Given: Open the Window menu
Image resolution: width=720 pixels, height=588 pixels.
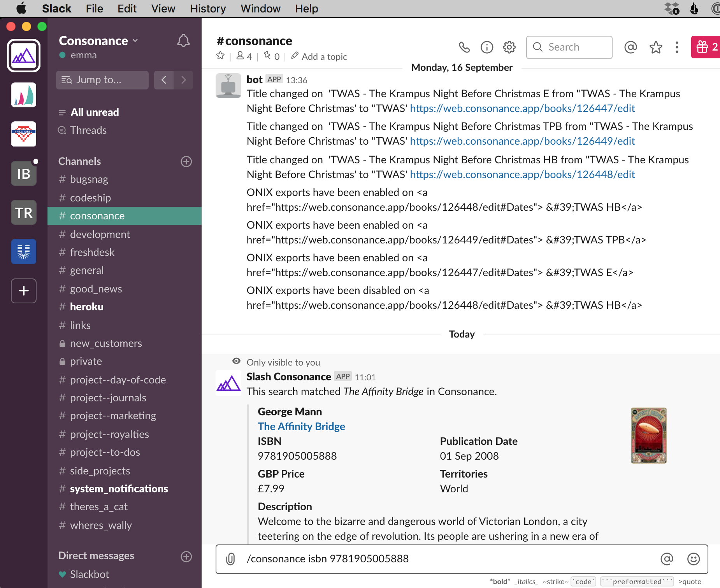Looking at the screenshot, I should pyautogui.click(x=260, y=9).
